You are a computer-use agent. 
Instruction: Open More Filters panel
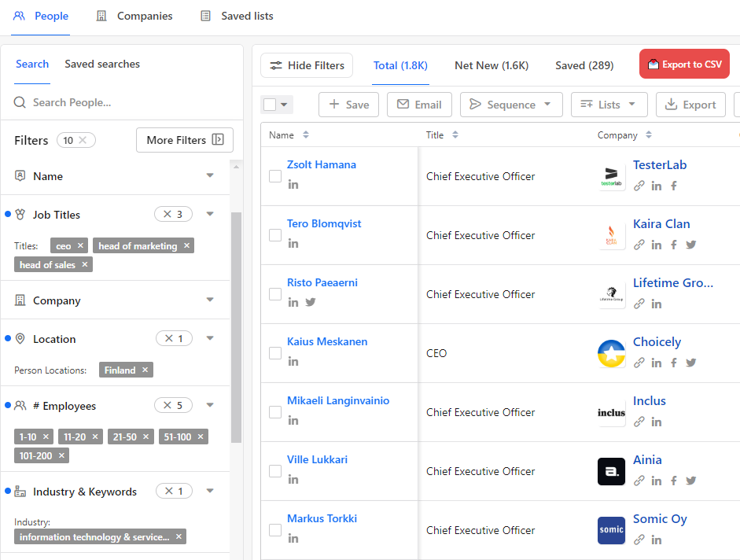pyautogui.click(x=185, y=140)
